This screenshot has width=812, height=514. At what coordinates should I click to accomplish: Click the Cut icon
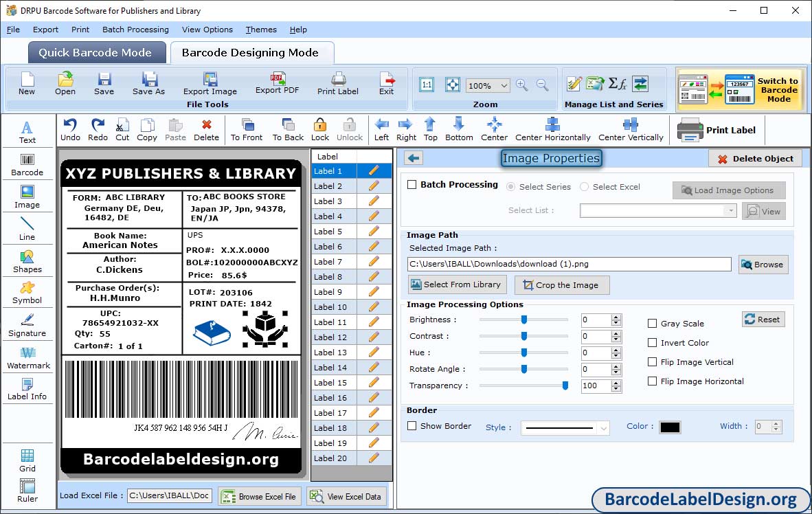(x=122, y=130)
